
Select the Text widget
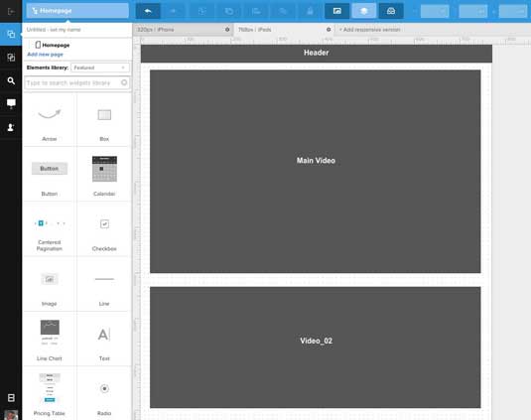pyautogui.click(x=104, y=340)
